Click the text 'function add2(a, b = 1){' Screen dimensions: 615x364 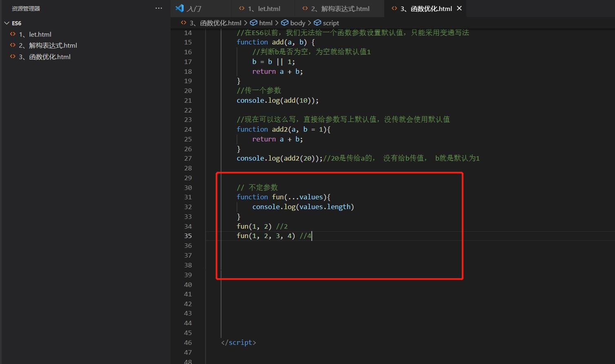click(x=284, y=129)
